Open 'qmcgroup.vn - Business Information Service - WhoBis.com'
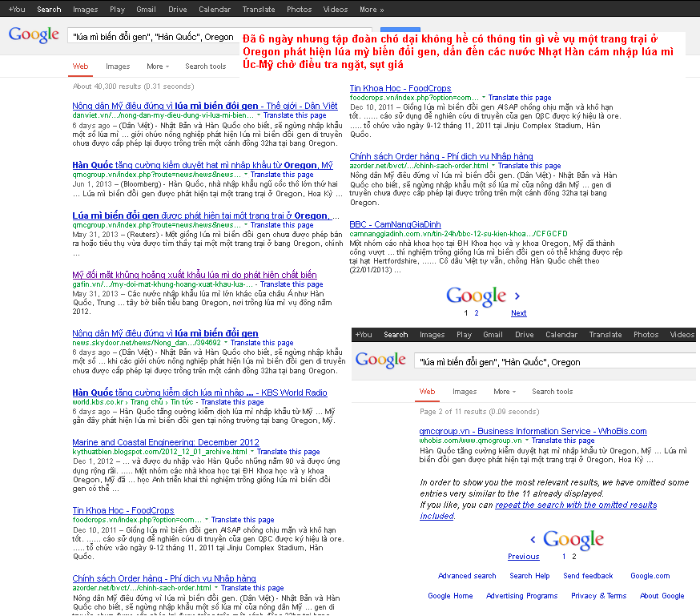The image size is (700, 616). [x=533, y=431]
